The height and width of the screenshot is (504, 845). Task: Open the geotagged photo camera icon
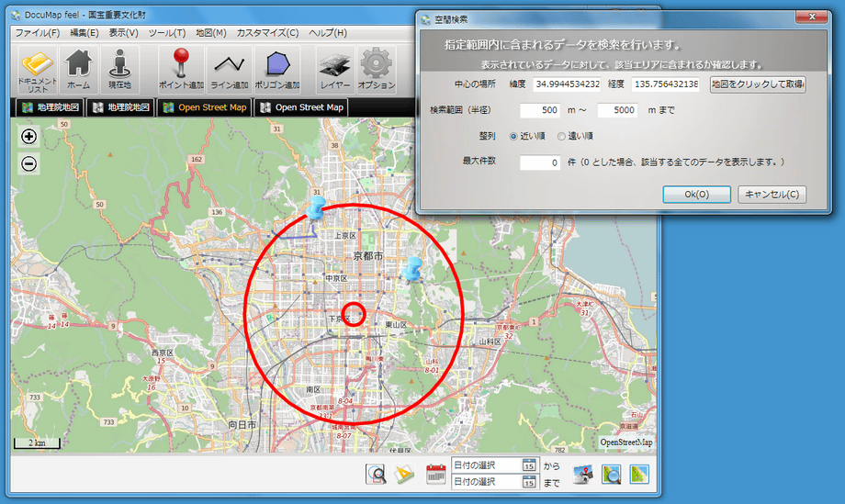(x=582, y=474)
